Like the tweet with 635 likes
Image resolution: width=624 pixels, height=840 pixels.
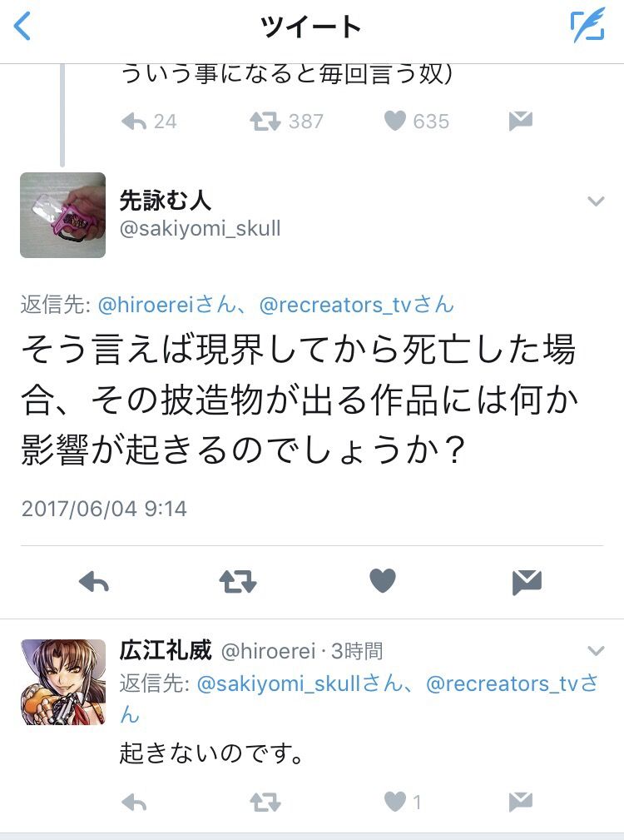pos(395,121)
